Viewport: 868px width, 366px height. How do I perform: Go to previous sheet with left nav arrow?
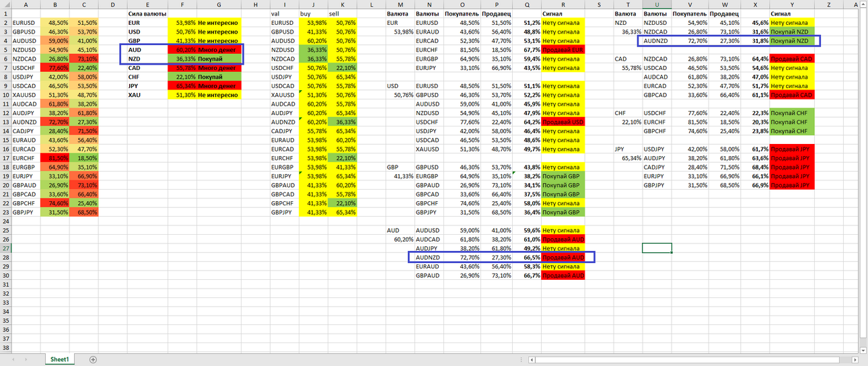click(15, 360)
